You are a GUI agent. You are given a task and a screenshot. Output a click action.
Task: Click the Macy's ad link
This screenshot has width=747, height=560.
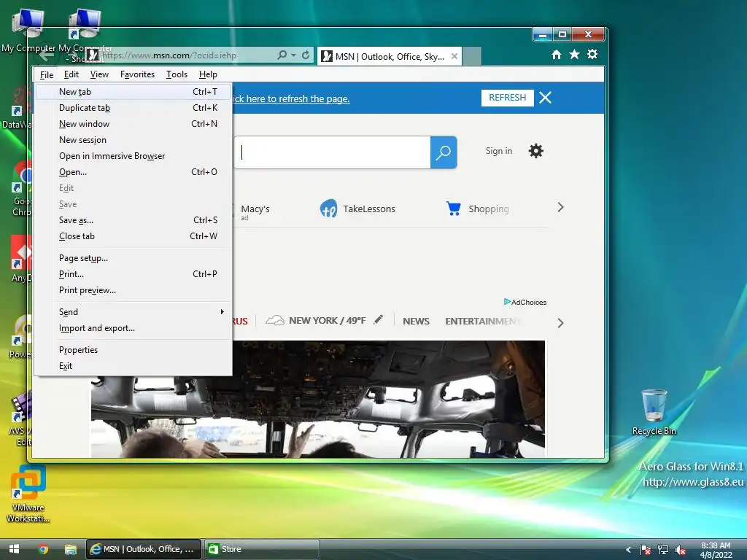coord(255,209)
